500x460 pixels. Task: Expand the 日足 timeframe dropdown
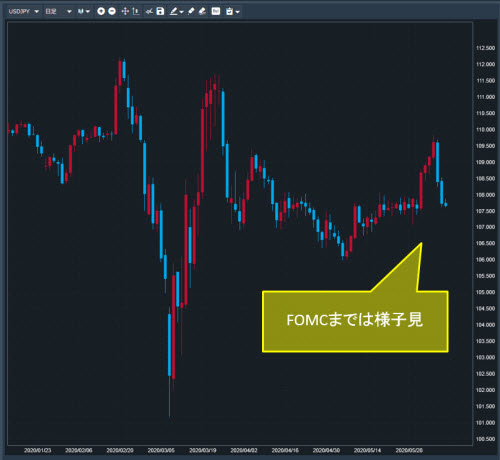pos(58,11)
